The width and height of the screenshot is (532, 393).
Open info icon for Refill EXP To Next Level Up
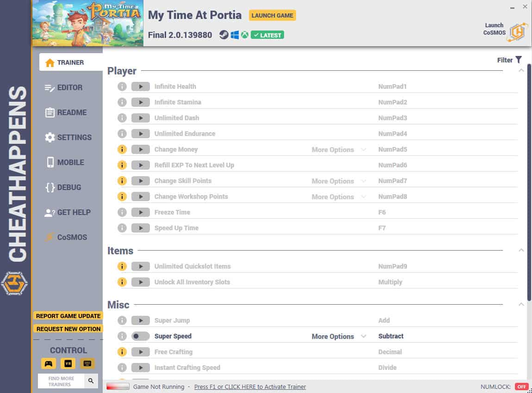click(122, 165)
